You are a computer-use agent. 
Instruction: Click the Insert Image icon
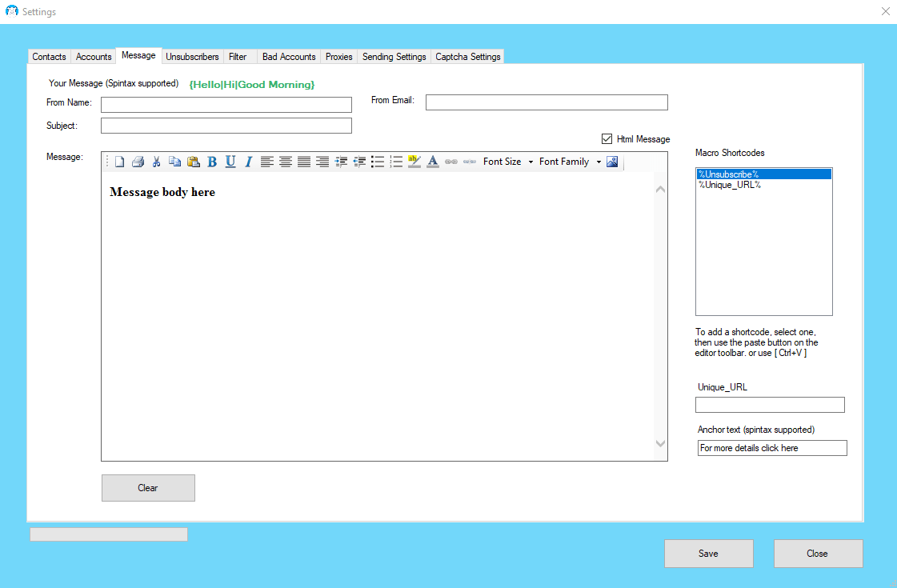(x=612, y=162)
